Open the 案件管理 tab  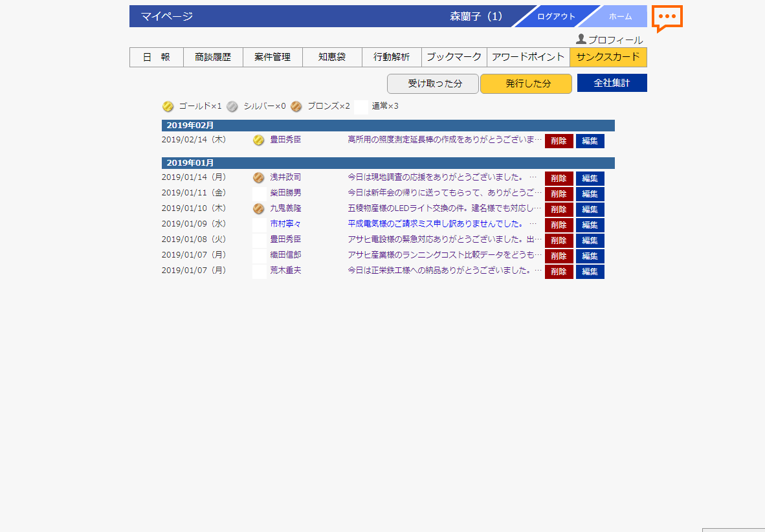tap(272, 57)
